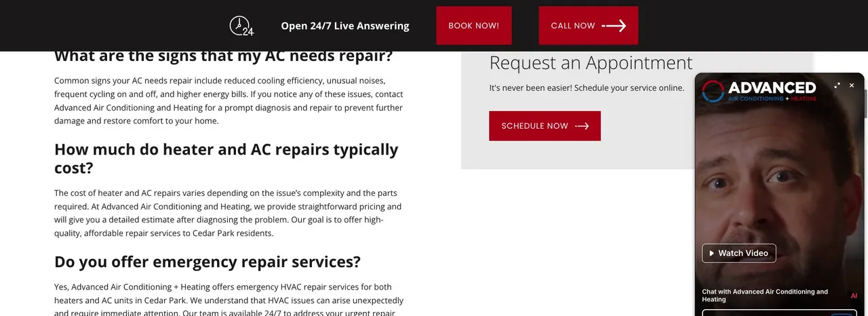Click the chat message input field
This screenshot has width=868, height=316.
779,313
